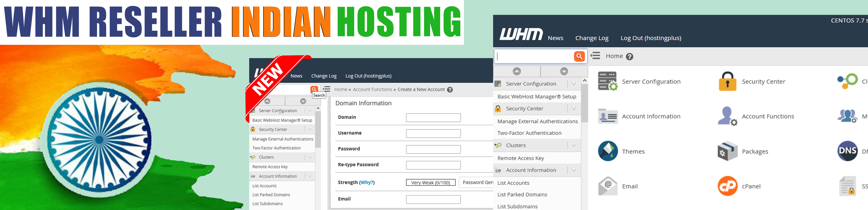The image size is (868, 210).
Task: Click Log Out (hostingplus) in left header
Action: [368, 76]
